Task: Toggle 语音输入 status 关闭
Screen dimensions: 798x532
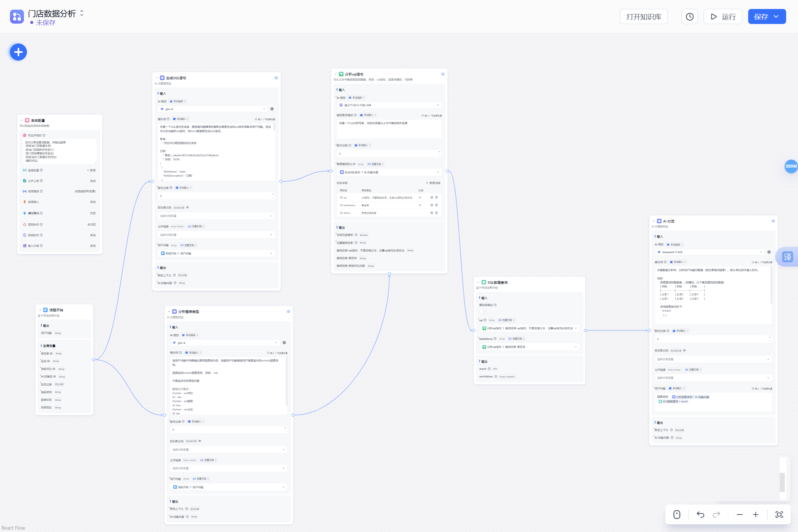Action: point(93,202)
